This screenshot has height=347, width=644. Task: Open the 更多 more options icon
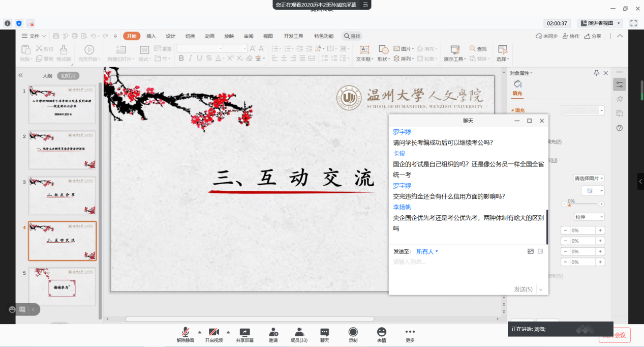click(410, 332)
